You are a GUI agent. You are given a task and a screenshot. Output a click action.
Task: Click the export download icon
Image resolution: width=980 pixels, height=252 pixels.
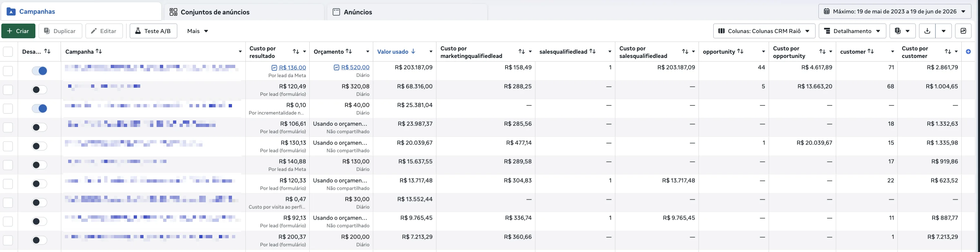pyautogui.click(x=927, y=31)
